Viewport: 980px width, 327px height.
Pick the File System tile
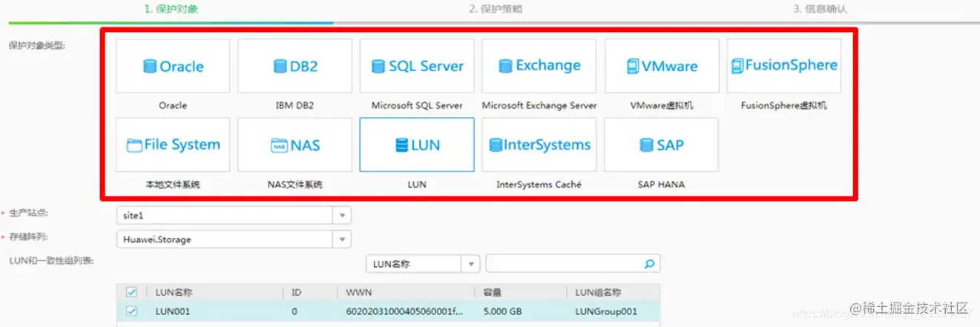click(x=173, y=145)
